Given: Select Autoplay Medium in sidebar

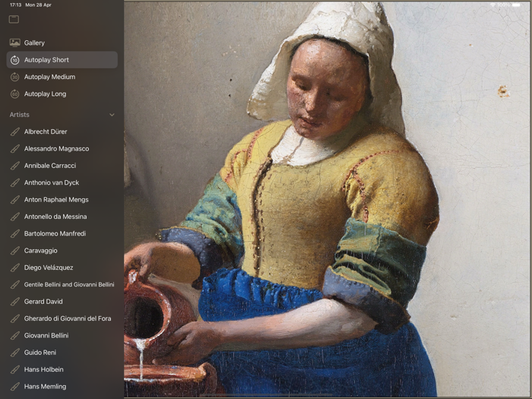Looking at the screenshot, I should [x=62, y=77].
